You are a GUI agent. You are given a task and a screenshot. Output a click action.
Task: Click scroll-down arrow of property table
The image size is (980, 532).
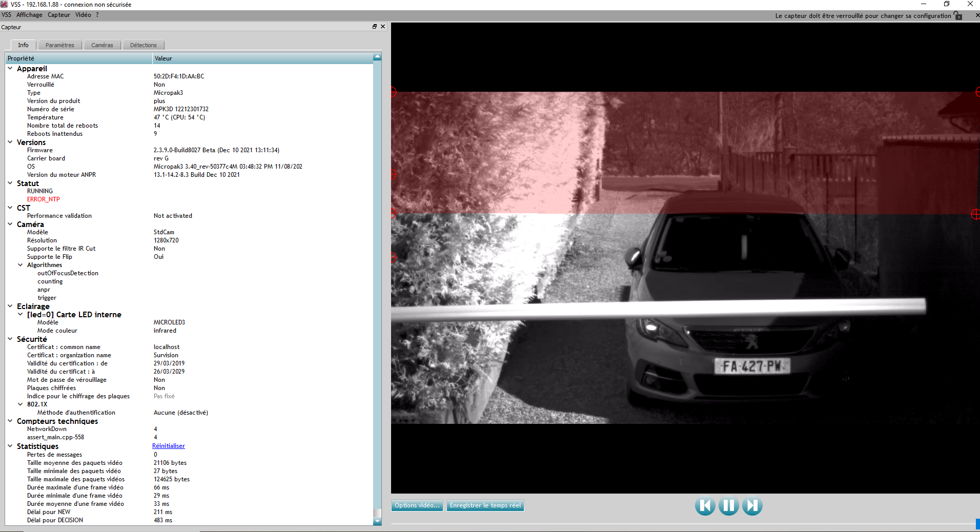[x=377, y=522]
